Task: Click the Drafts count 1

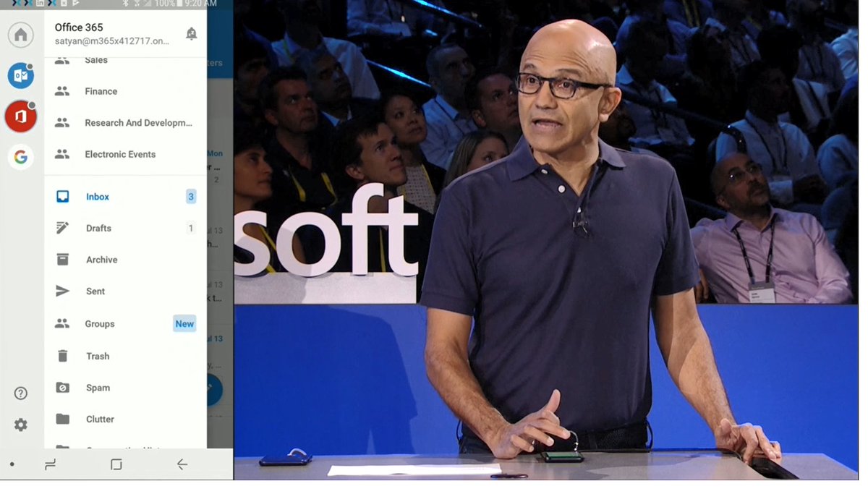Action: click(x=191, y=228)
